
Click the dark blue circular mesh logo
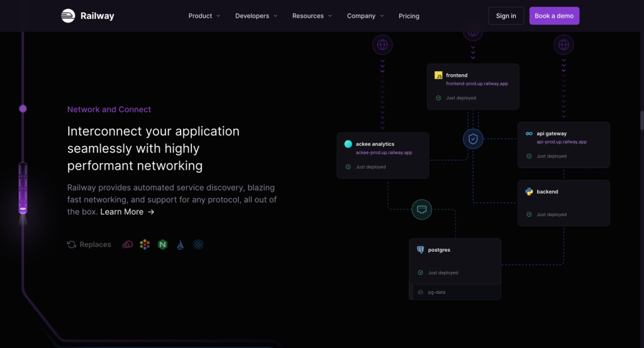click(198, 244)
